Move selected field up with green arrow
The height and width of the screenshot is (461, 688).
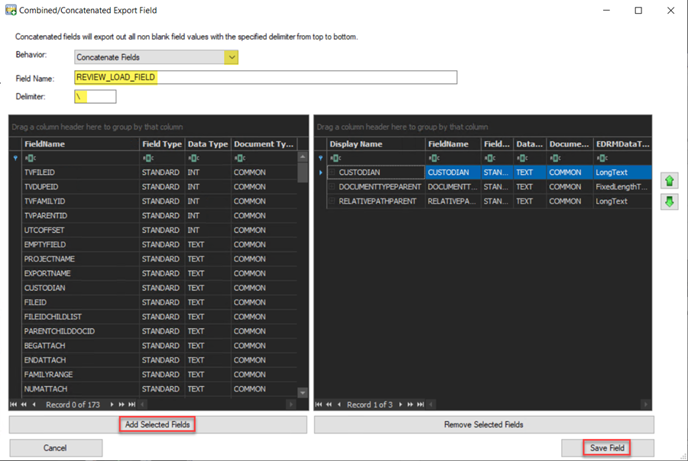(669, 180)
